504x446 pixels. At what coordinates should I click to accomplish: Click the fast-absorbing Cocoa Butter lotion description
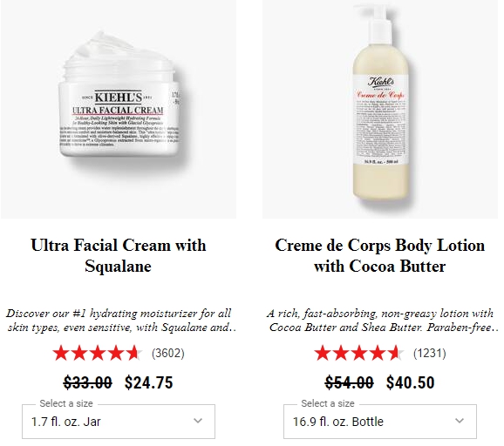coord(382,321)
